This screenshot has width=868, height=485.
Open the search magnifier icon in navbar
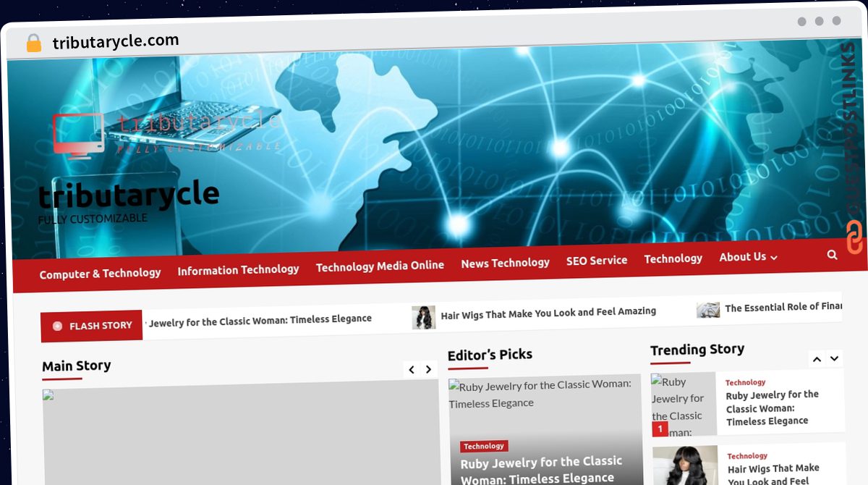point(832,255)
